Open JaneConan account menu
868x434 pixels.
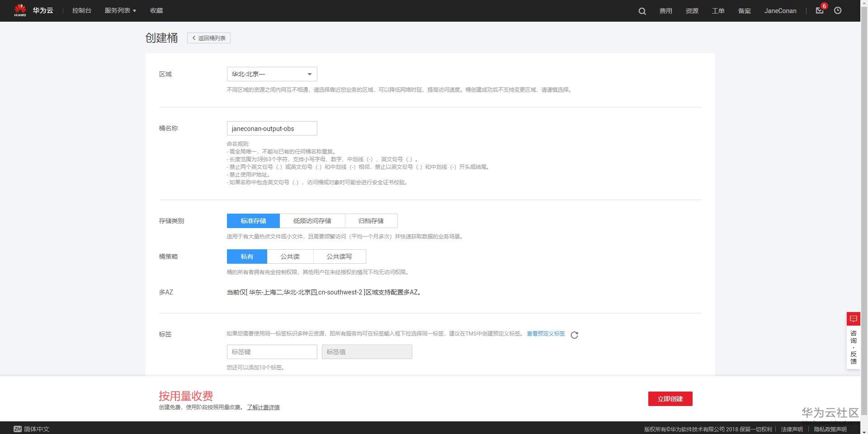coord(780,11)
